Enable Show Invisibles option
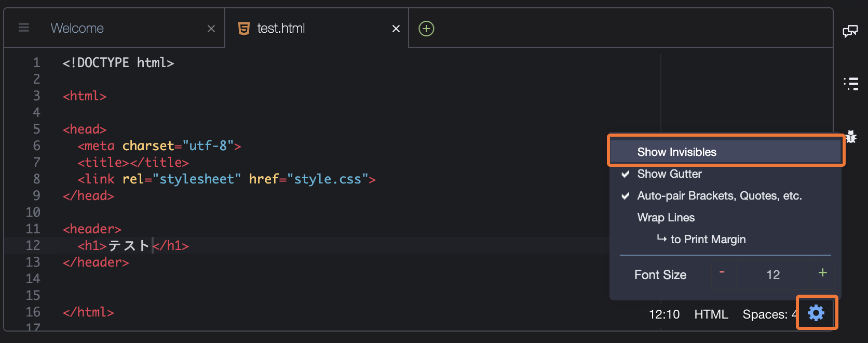 [x=676, y=152]
